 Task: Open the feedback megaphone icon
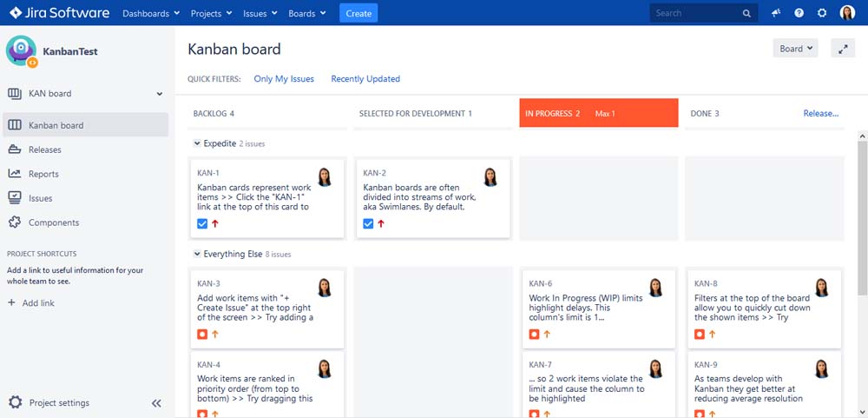pyautogui.click(x=776, y=13)
